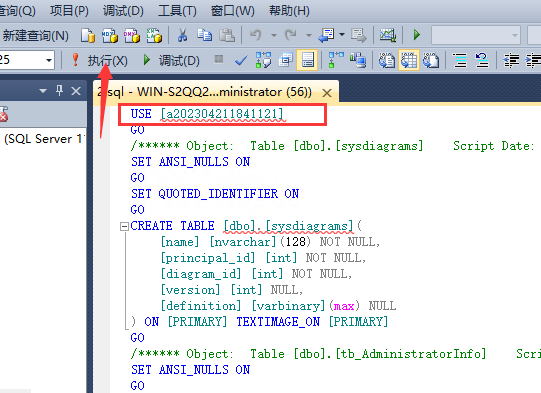The image size is (541, 393).
Task: Switch output to results to grid
Action: 409,60
